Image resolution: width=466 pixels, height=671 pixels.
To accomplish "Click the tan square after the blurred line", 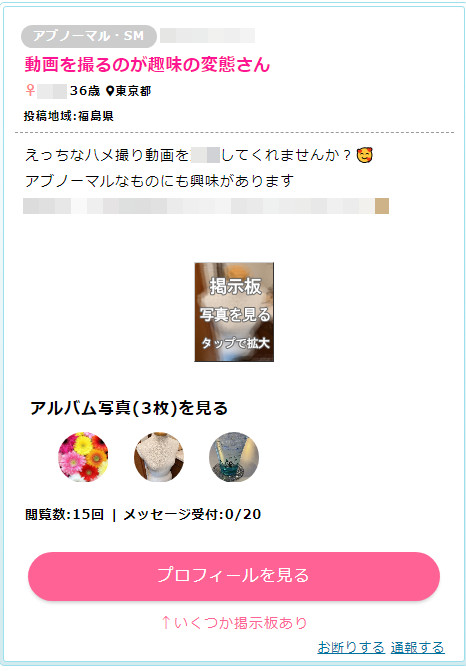I will (x=382, y=206).
